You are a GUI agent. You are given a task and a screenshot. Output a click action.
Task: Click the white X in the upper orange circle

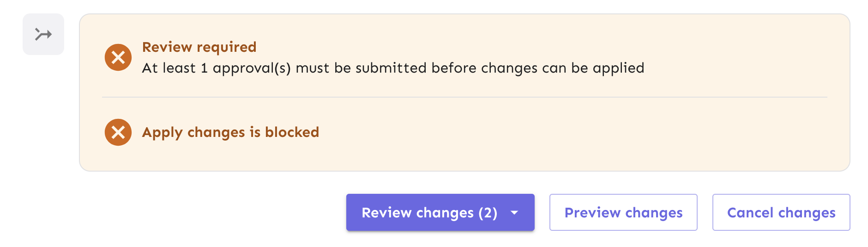tap(118, 57)
